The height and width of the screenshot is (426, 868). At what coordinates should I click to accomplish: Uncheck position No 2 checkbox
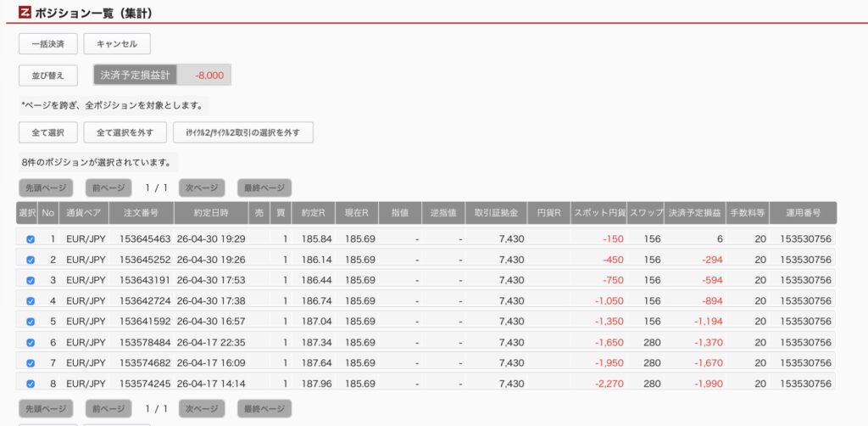tap(31, 260)
